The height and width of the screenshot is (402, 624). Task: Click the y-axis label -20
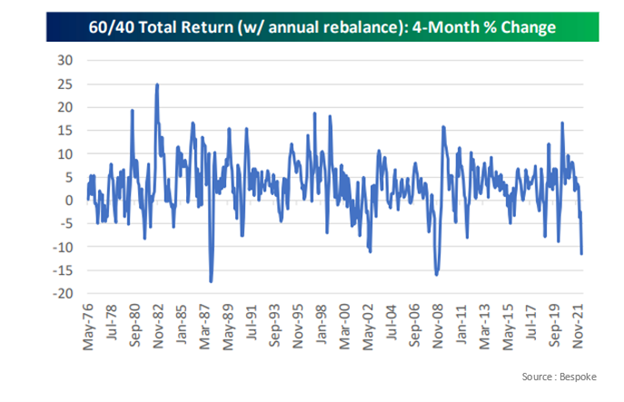63,294
